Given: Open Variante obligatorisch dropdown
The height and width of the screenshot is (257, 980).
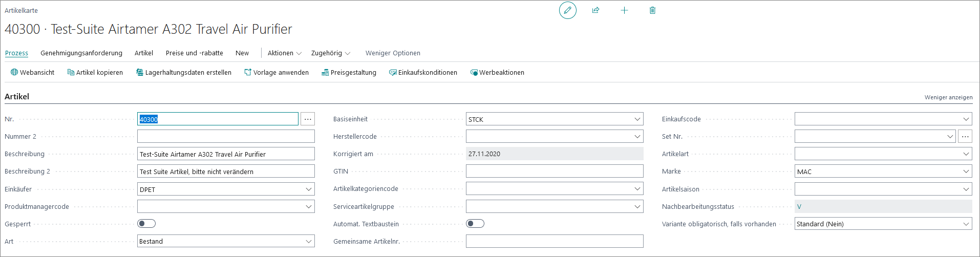Looking at the screenshot, I should pos(966,224).
